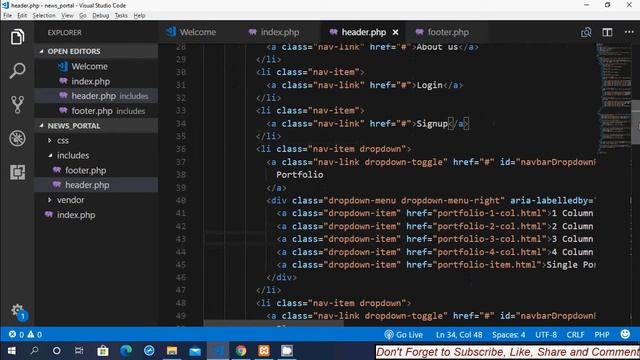Open Mail app from taskbar
Image resolution: width=640 pixels, height=360 pixels.
tap(195, 351)
